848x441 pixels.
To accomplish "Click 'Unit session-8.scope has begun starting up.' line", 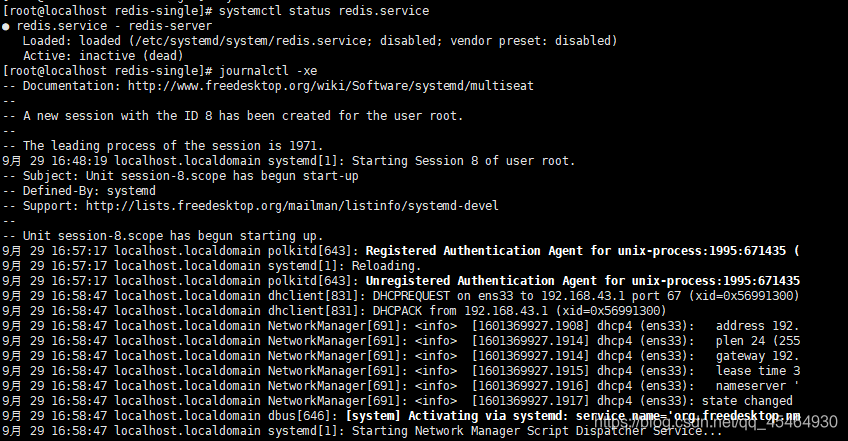I will pos(163,236).
